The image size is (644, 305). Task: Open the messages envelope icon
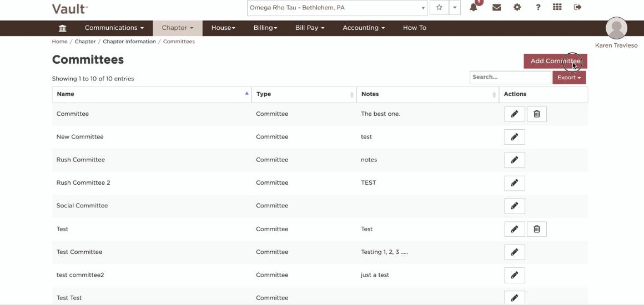[x=496, y=7]
